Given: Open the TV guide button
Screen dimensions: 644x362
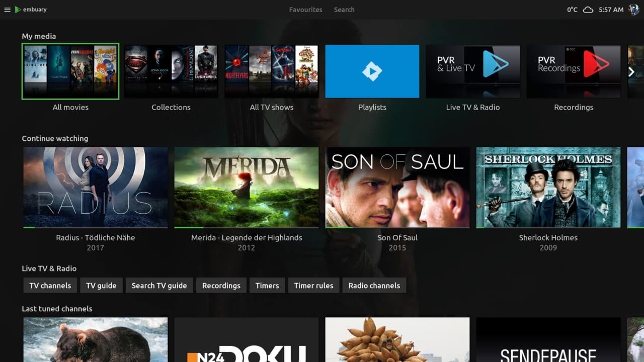Looking at the screenshot, I should [x=101, y=286].
